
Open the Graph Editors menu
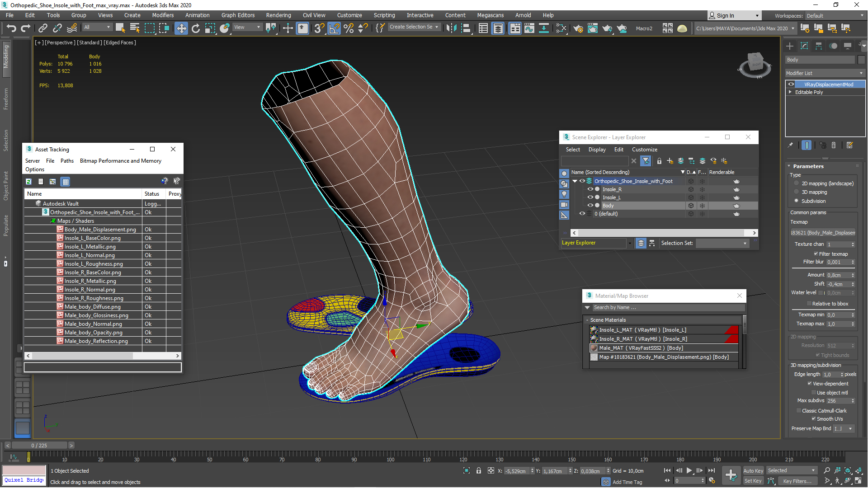238,15
